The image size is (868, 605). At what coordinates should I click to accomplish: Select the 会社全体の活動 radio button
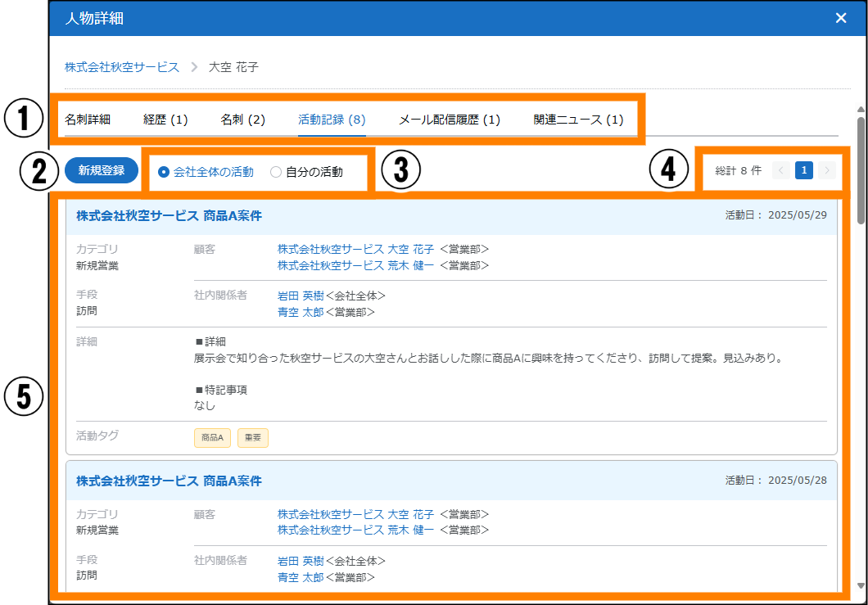164,172
